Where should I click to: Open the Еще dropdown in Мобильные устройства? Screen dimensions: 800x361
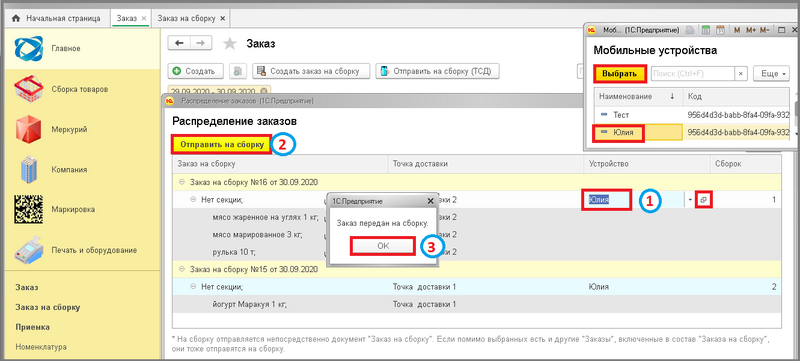click(772, 73)
